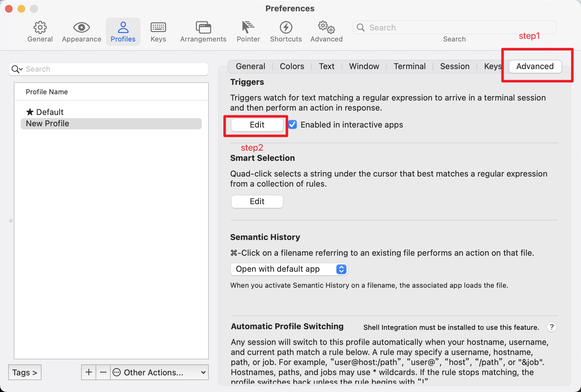Toggle Enabled in interactive apps checkbox
Viewport: 581px width, 392px height.
pyautogui.click(x=293, y=125)
